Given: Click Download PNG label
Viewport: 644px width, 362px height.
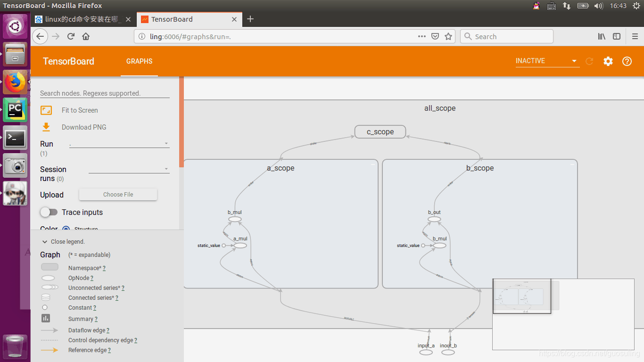Looking at the screenshot, I should [x=84, y=127].
